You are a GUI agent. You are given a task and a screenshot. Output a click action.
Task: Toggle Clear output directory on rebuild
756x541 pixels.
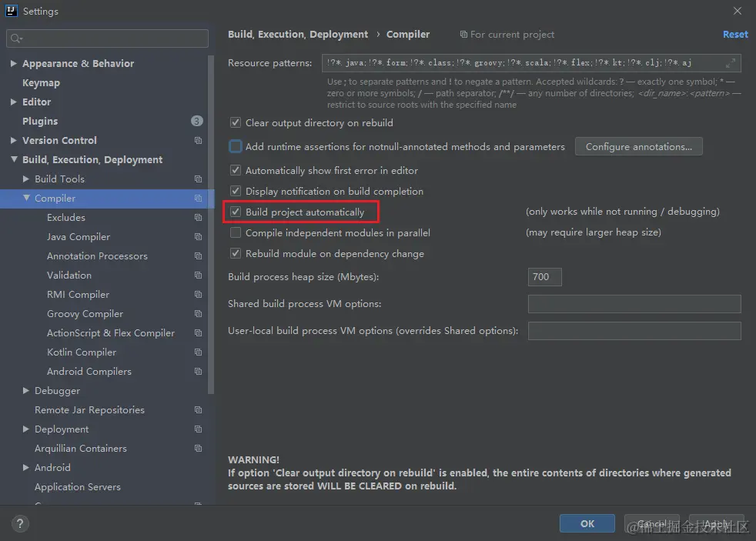point(236,123)
